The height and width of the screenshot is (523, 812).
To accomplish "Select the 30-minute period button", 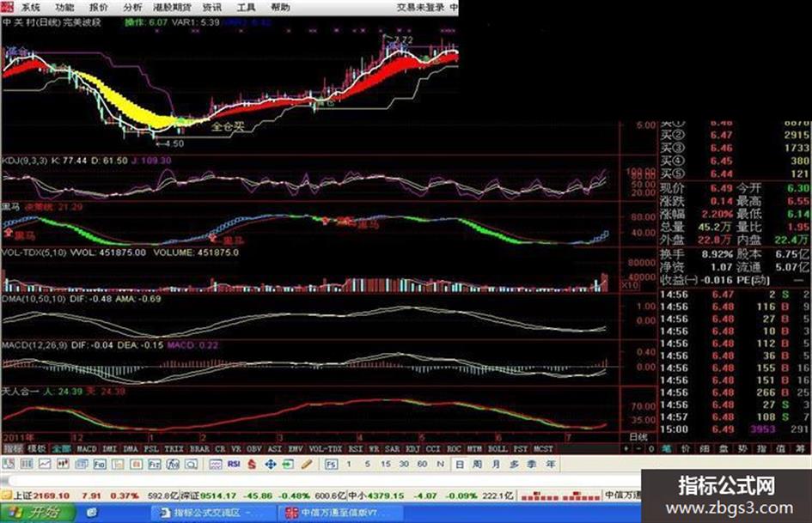I will [x=404, y=464].
